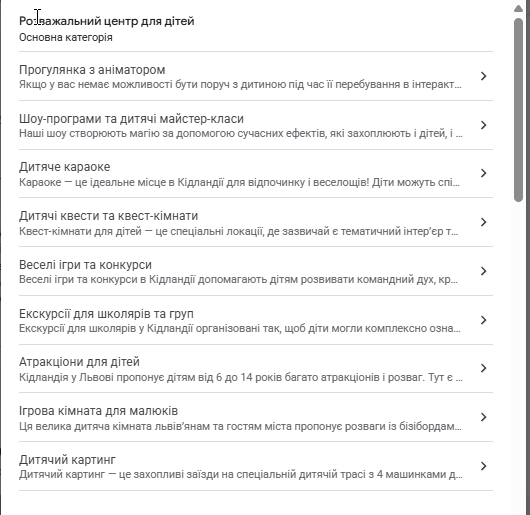Open Шоу-програми та дитячі майстер-класи item

pos(256,125)
